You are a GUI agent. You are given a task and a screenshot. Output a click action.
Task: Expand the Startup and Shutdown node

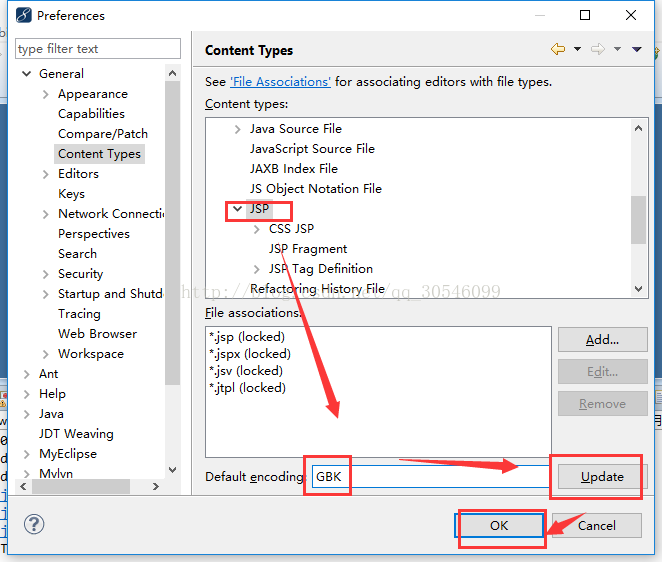(x=46, y=294)
